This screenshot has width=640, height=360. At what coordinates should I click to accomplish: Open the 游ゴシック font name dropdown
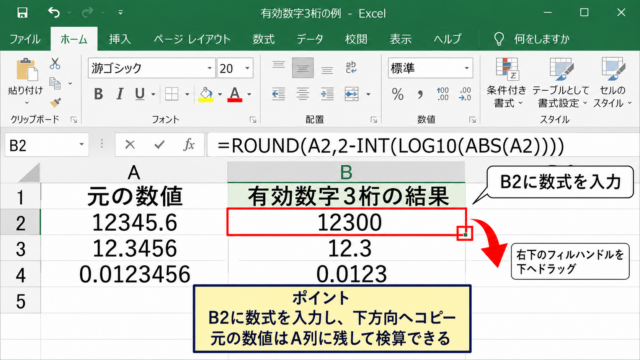click(x=209, y=68)
